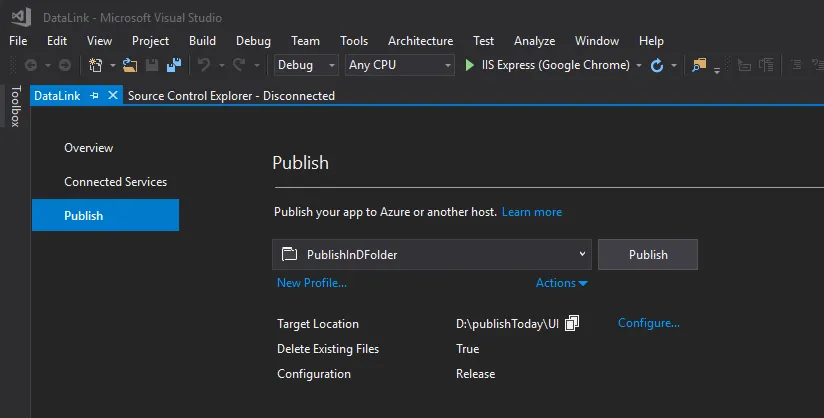Close the DataLink tab

112,96
